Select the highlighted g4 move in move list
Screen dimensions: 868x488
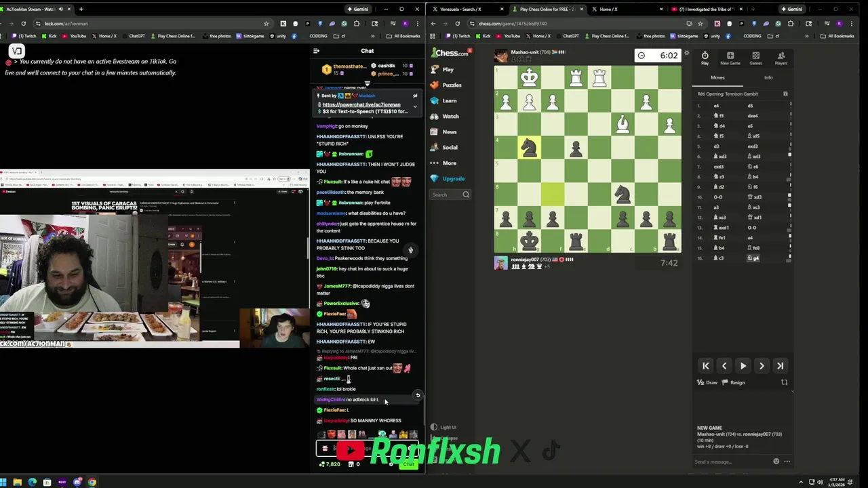pos(754,258)
